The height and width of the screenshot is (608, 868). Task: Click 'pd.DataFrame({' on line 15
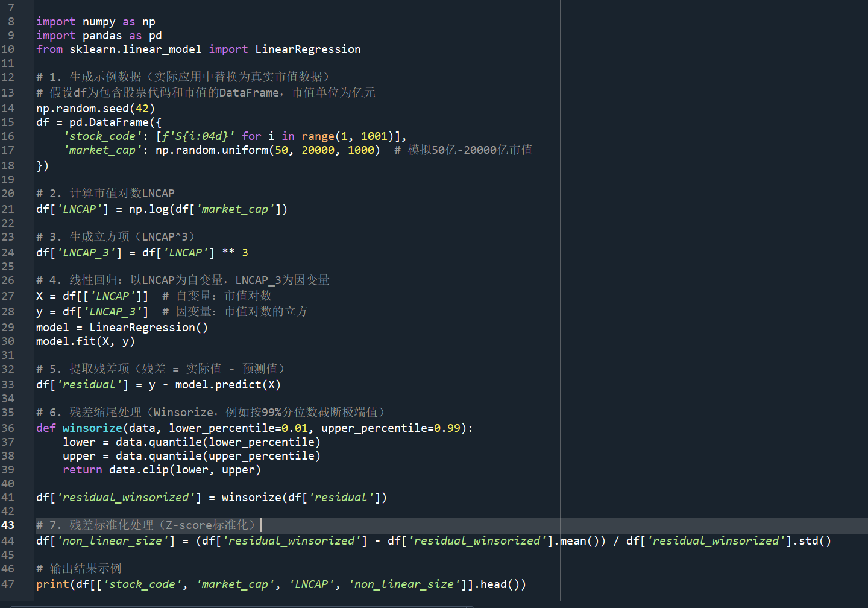coord(116,122)
